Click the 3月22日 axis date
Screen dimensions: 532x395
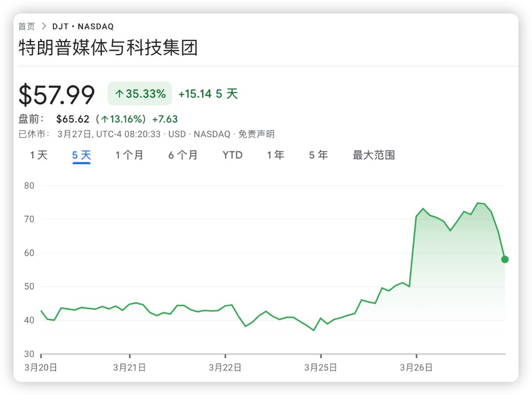(x=225, y=367)
